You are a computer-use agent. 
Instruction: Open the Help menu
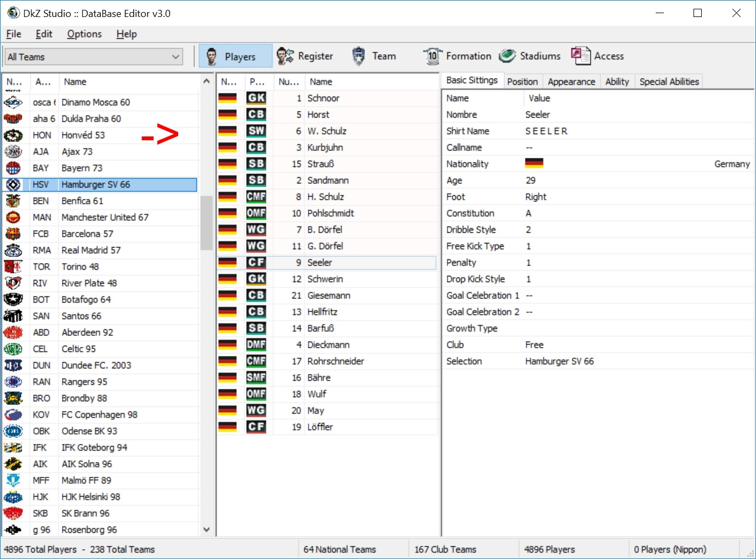(127, 34)
